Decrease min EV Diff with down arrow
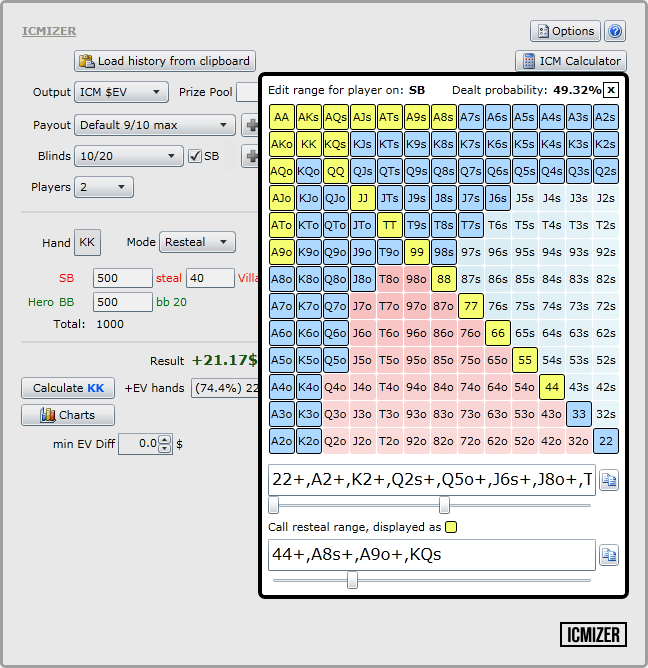Screen dimensions: 648x668 (x=164, y=449)
